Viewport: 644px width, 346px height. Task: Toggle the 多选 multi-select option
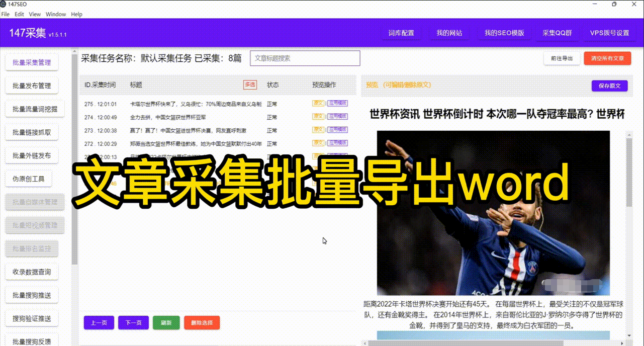click(x=250, y=85)
